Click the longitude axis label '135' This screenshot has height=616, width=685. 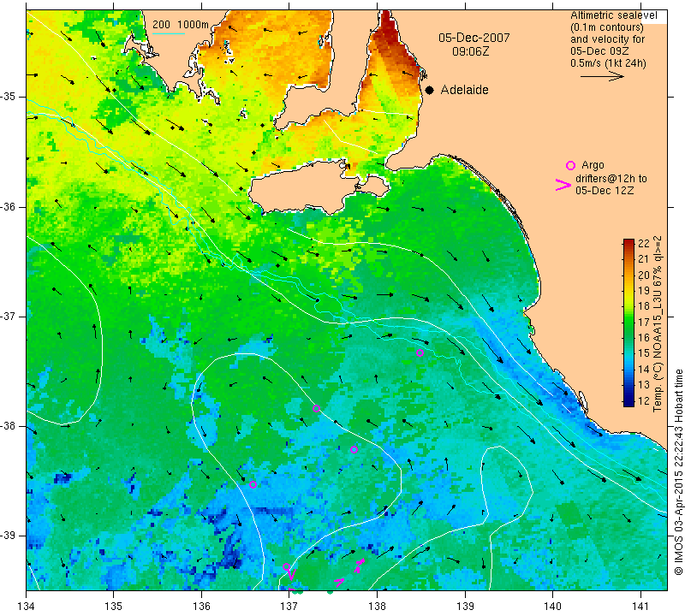114,606
